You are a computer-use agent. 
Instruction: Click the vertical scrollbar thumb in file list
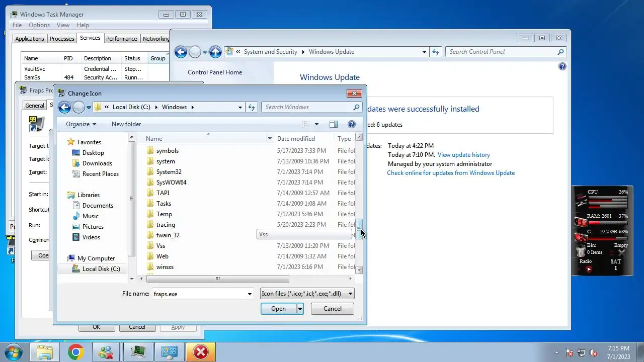(359, 229)
